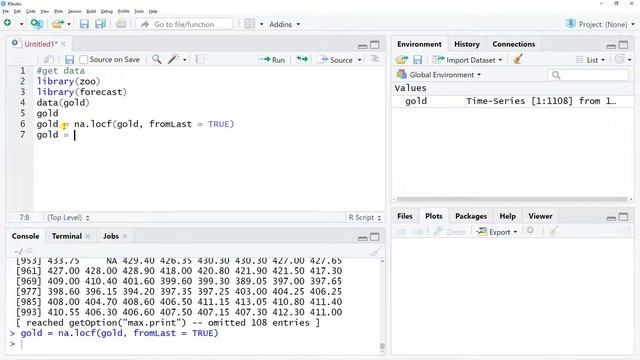Image resolution: width=640 pixels, height=360 pixels.
Task: Switch to the Viewer tab
Action: coord(540,216)
